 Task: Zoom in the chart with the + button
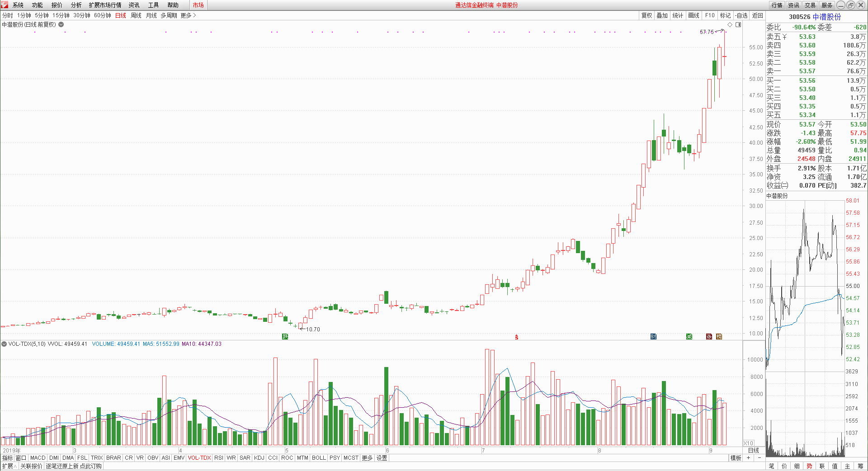[x=748, y=458]
